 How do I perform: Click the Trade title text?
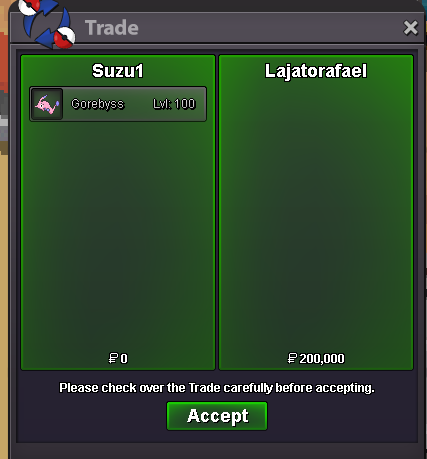click(x=112, y=28)
